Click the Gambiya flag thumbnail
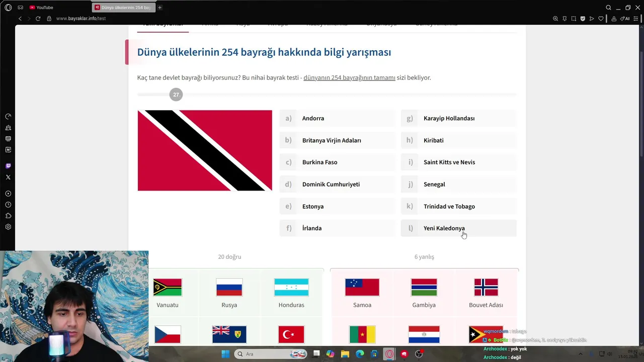The image size is (644, 362). point(424,287)
